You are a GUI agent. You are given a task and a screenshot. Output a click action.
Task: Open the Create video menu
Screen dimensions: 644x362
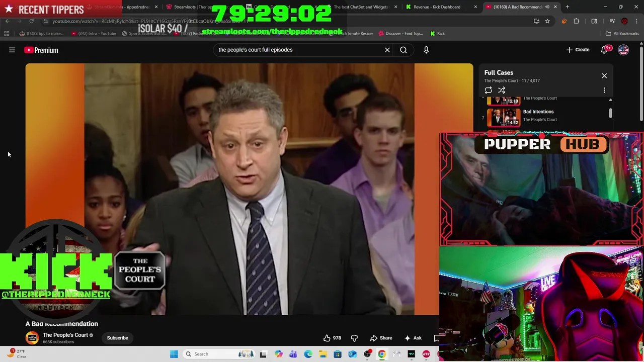click(578, 50)
